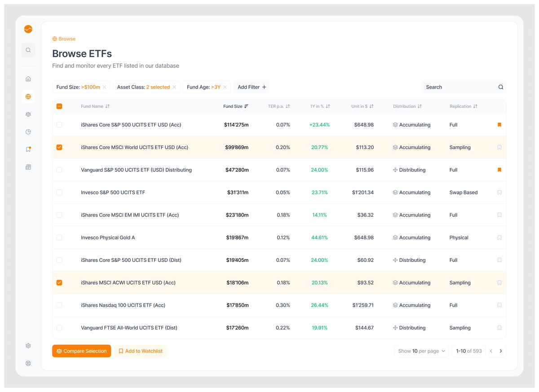Open the Watchlist bookmark icon in sidebar
Screen dimensions: 539x392
[28, 149]
